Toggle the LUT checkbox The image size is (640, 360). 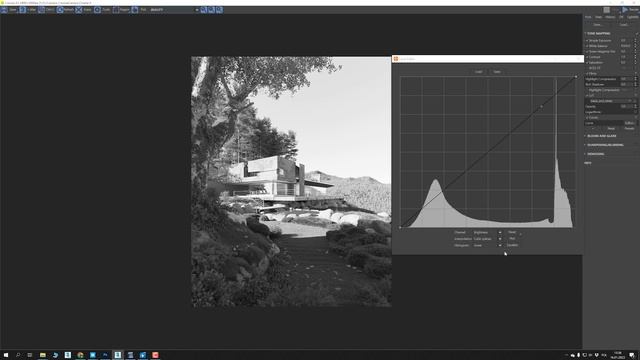click(x=587, y=96)
